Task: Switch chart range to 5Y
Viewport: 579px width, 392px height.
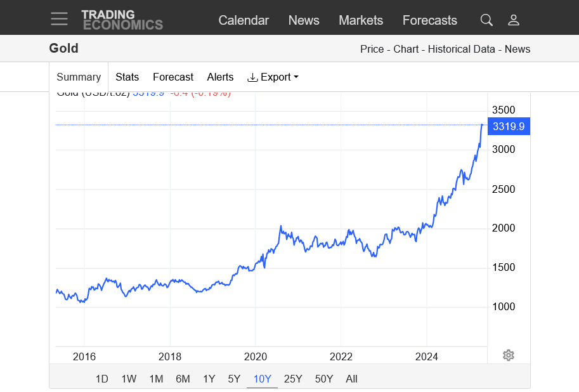Action: point(234,379)
